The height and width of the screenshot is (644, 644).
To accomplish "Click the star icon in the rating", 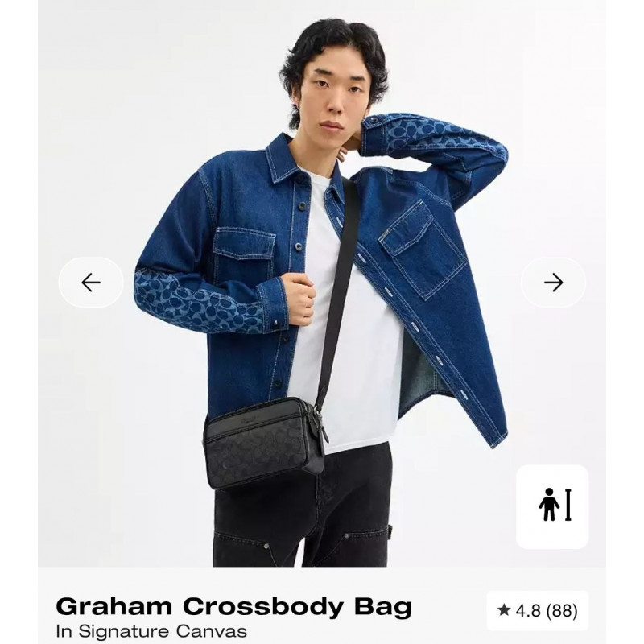I will (504, 610).
